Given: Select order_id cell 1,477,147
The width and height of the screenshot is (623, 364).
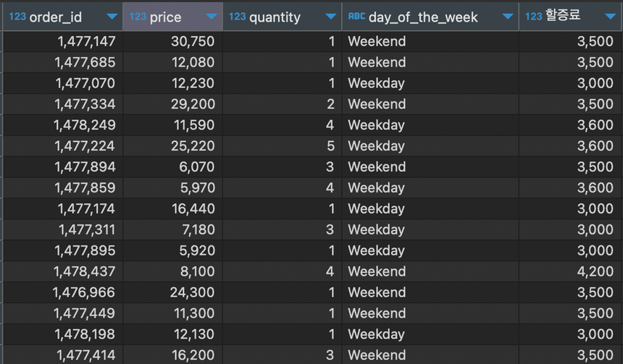Looking at the screenshot, I should [x=63, y=41].
